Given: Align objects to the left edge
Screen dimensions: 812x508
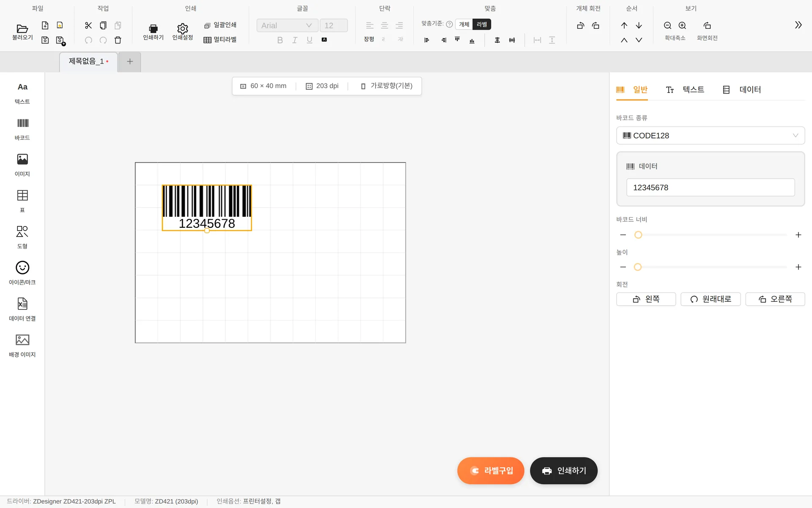Looking at the screenshot, I should click(x=427, y=40).
